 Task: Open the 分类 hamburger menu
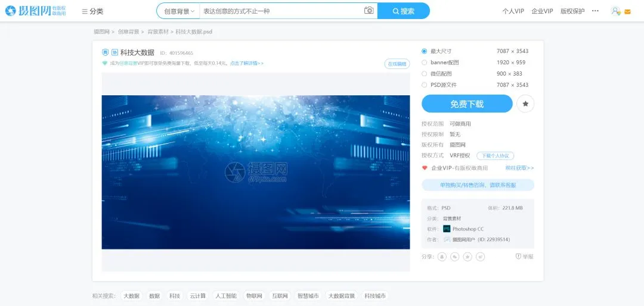click(93, 11)
